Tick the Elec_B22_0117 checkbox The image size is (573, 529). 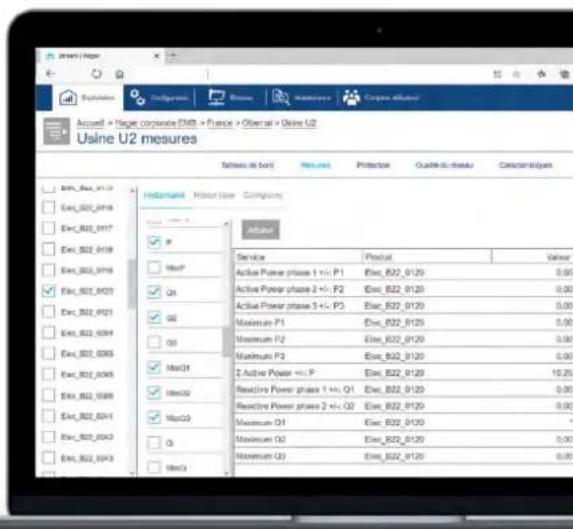(x=49, y=228)
